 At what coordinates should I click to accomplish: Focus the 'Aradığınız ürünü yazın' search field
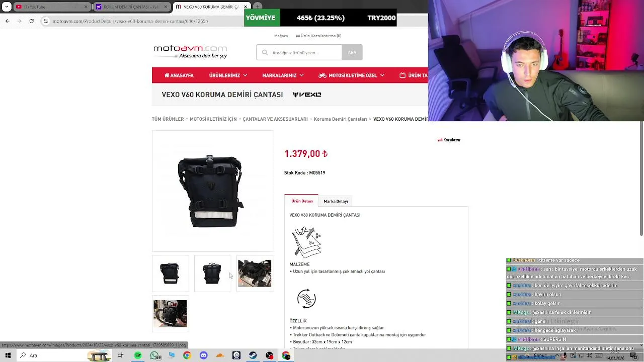(x=299, y=52)
